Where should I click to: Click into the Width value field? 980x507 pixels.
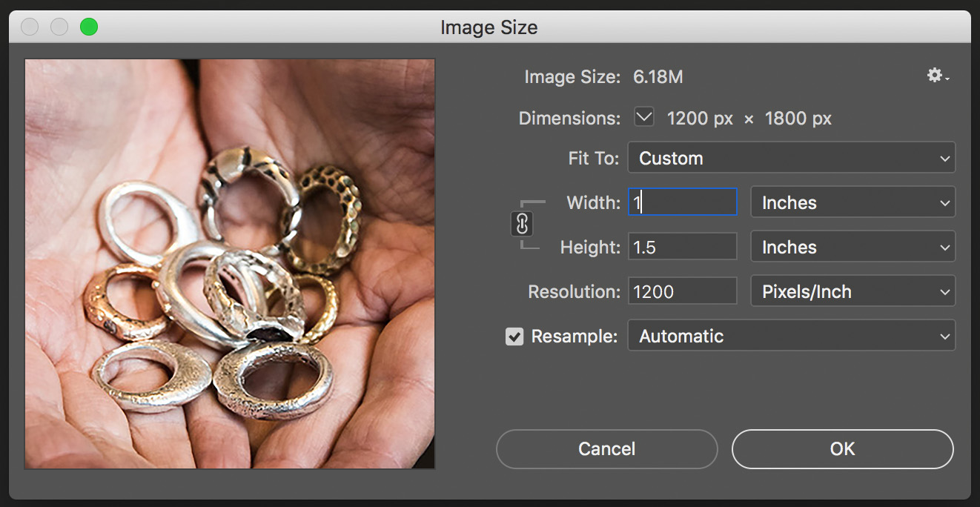coord(683,202)
